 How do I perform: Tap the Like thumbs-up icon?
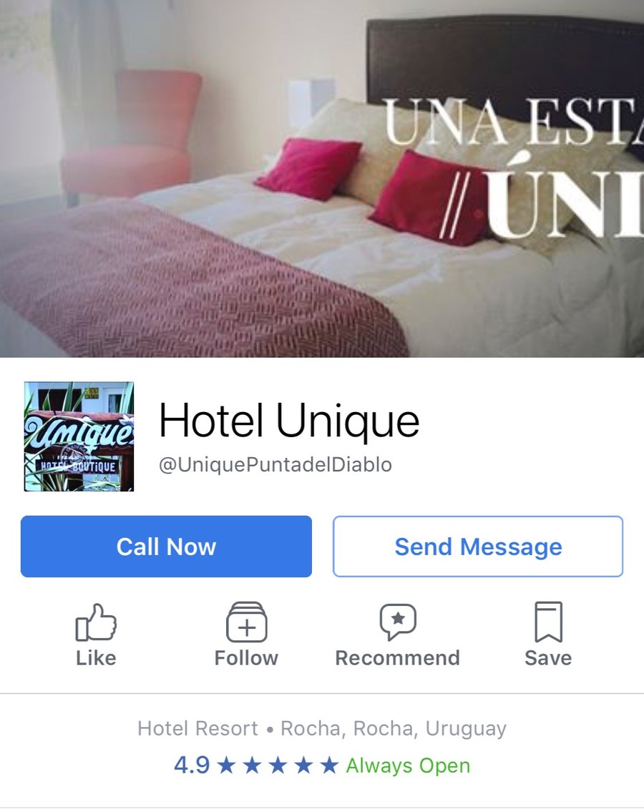(96, 622)
